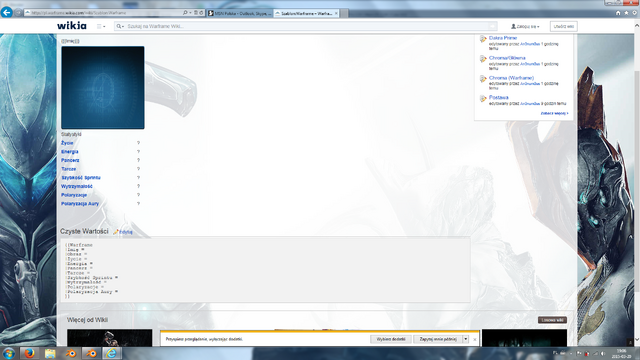Click the Wikia logo
The width and height of the screenshot is (640, 360).
[72, 26]
